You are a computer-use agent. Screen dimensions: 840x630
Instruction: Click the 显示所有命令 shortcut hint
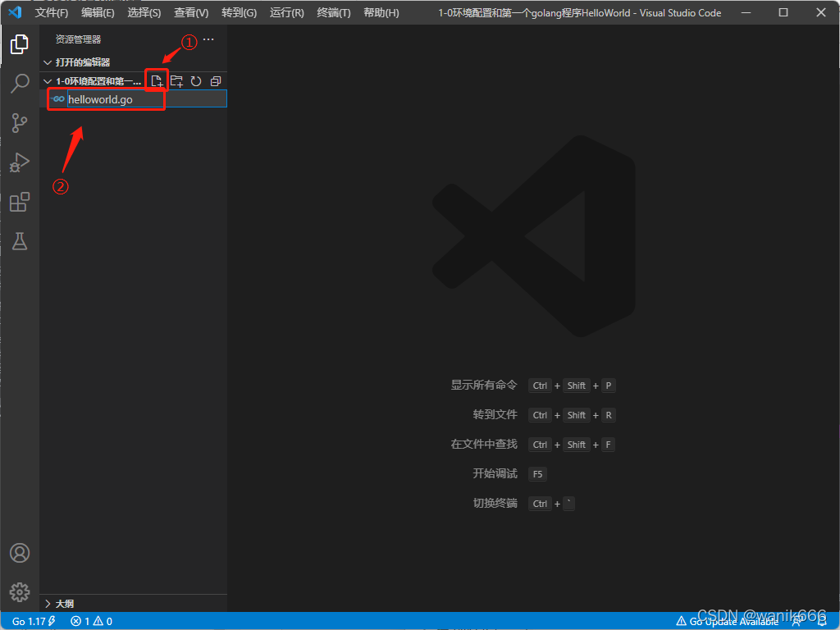533,386
